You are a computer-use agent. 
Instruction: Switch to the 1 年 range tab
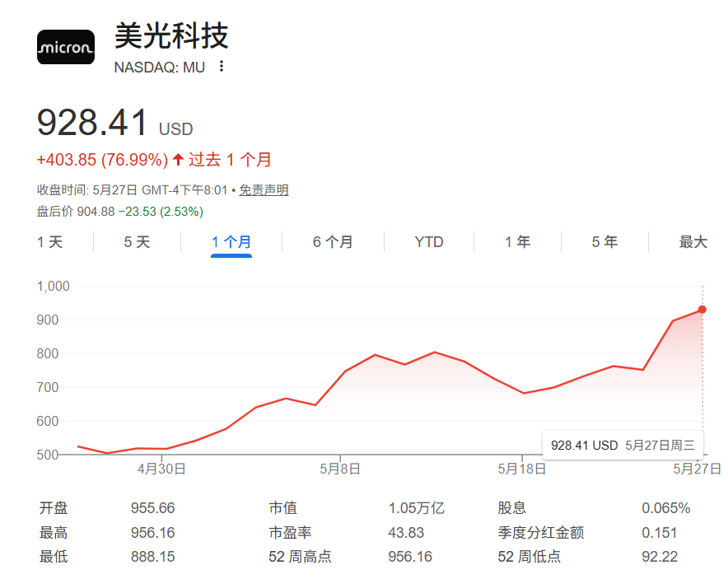point(518,242)
